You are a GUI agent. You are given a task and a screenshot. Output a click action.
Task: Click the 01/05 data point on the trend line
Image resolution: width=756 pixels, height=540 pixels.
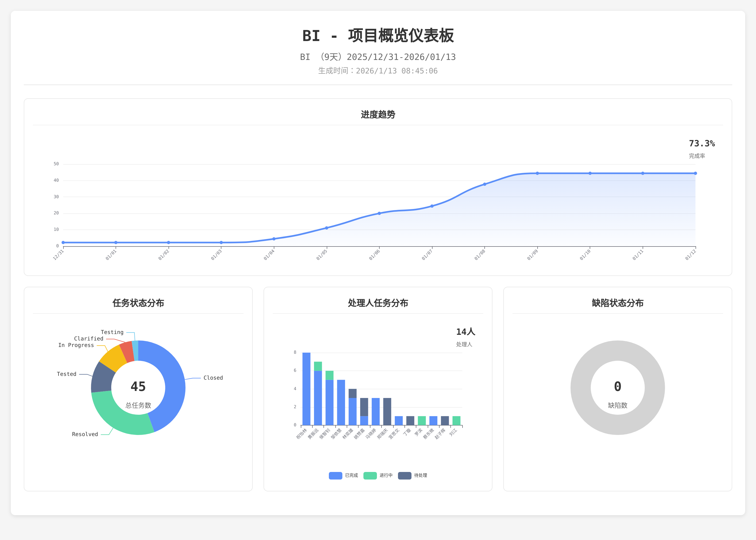click(326, 228)
